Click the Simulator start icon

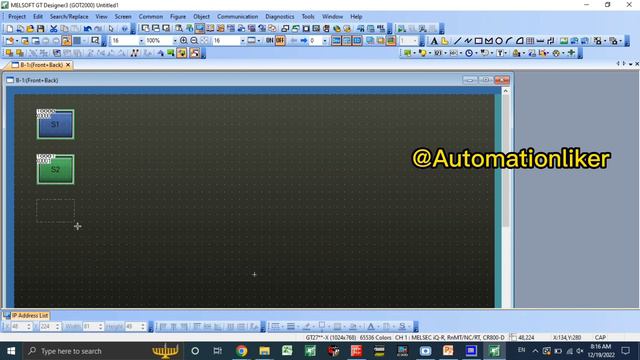tap(402, 29)
